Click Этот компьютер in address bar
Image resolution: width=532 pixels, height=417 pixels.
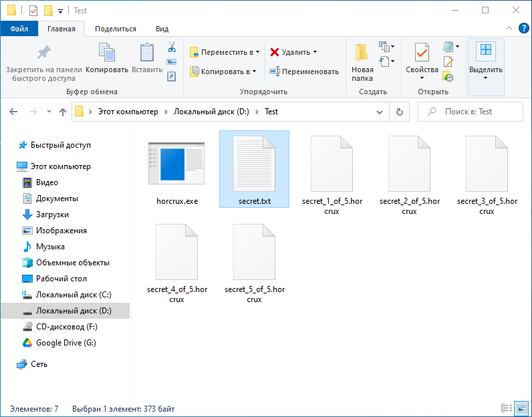(128, 112)
